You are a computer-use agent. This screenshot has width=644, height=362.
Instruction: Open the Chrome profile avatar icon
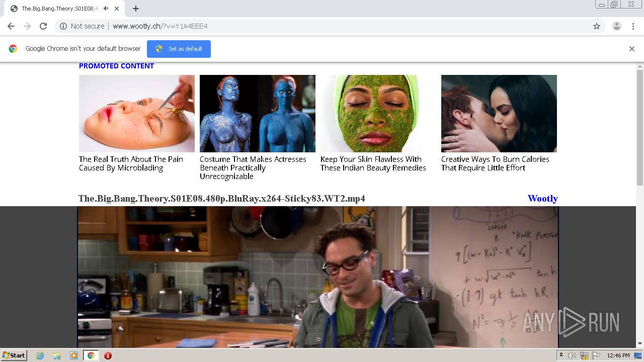pos(616,26)
